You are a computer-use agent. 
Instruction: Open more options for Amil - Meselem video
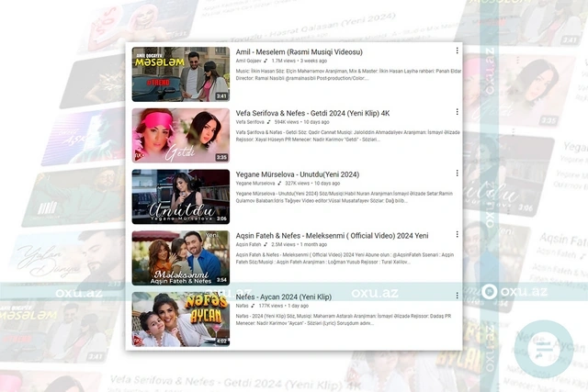click(457, 51)
